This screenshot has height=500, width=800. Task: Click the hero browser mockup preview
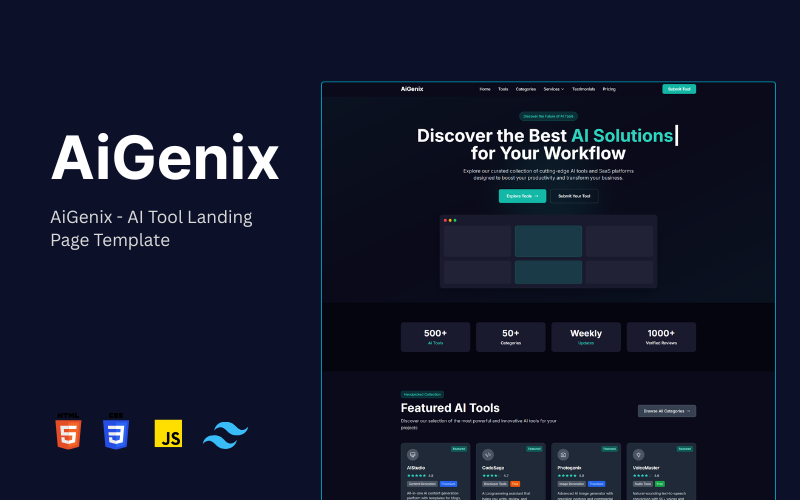[548, 252]
